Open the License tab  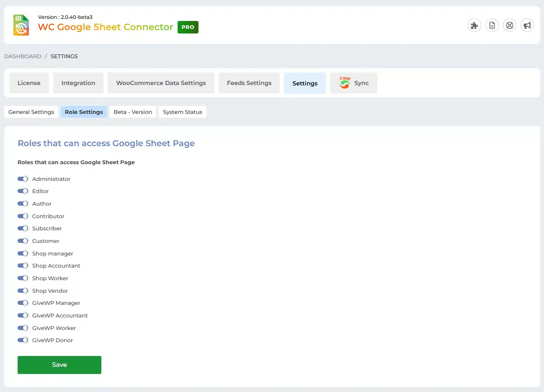pyautogui.click(x=29, y=83)
